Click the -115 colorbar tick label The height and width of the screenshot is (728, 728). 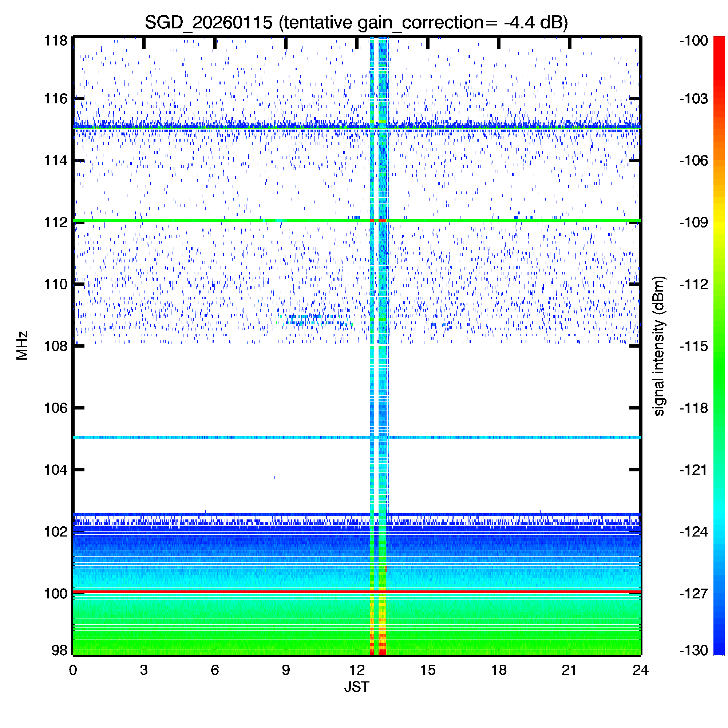point(694,346)
